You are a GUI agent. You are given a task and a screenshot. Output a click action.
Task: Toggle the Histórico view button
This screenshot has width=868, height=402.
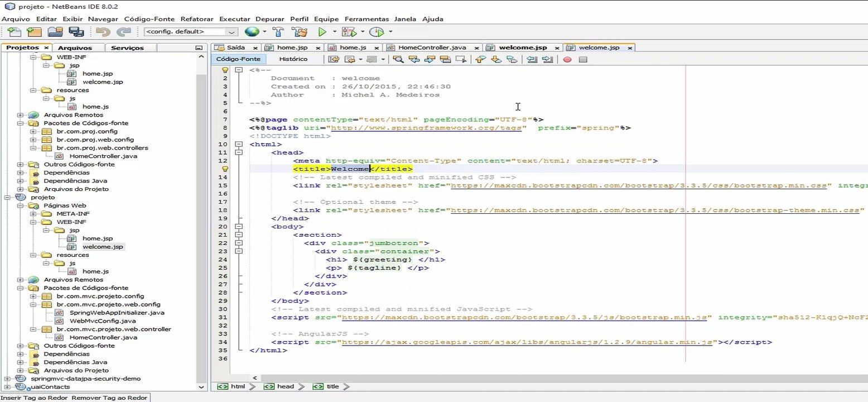[293, 59]
